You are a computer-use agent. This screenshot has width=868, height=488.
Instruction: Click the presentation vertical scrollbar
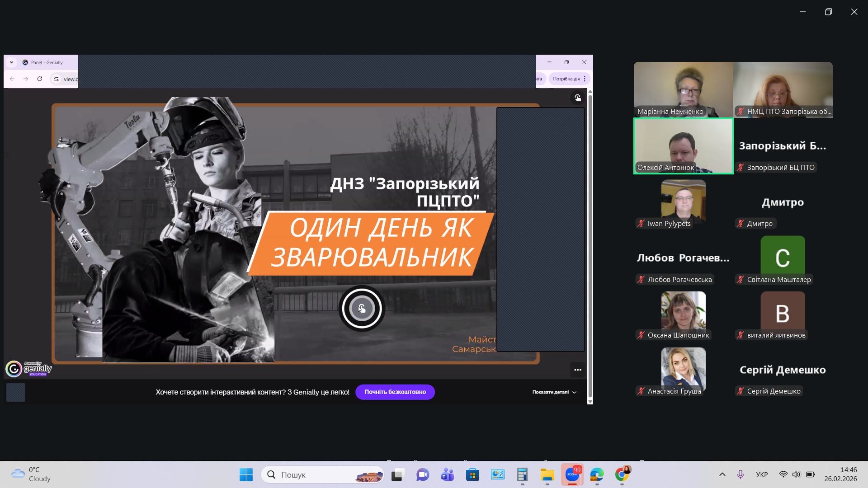coord(590,244)
